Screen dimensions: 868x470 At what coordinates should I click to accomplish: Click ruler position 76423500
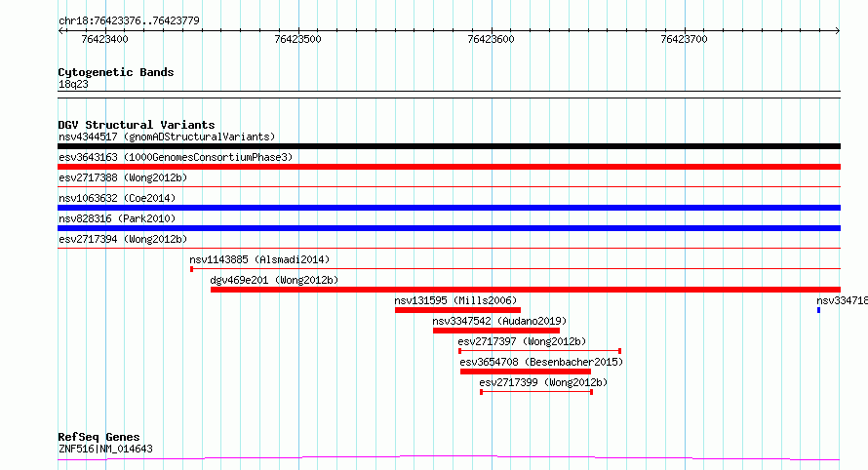(297, 39)
